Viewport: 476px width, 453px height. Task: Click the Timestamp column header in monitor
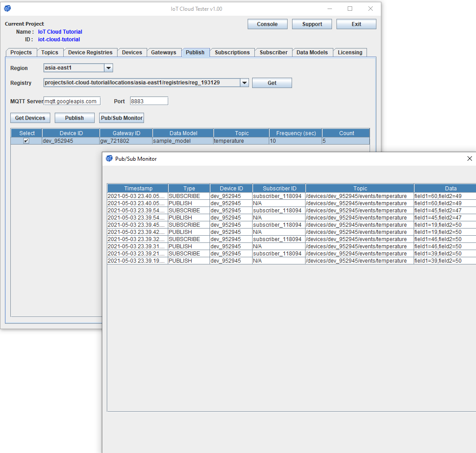coord(138,189)
